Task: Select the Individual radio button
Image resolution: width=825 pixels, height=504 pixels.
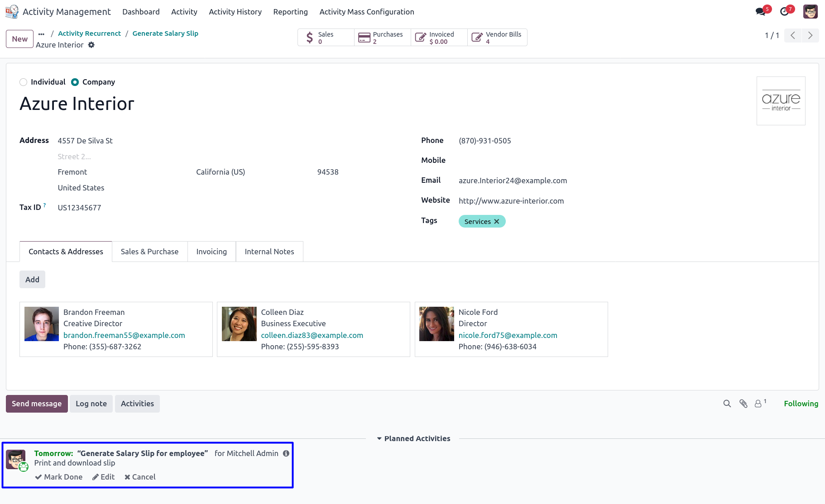Action: [24, 82]
